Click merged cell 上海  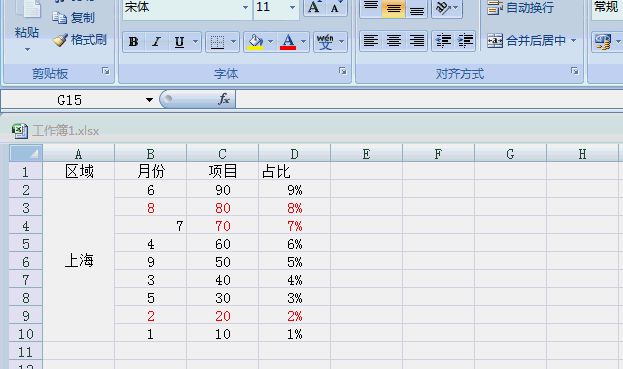pyautogui.click(x=79, y=261)
